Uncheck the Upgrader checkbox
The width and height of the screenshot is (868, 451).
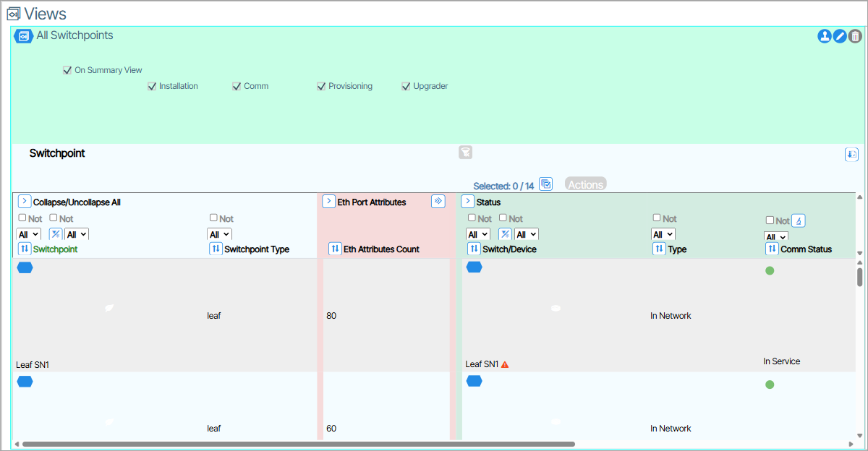pos(406,86)
